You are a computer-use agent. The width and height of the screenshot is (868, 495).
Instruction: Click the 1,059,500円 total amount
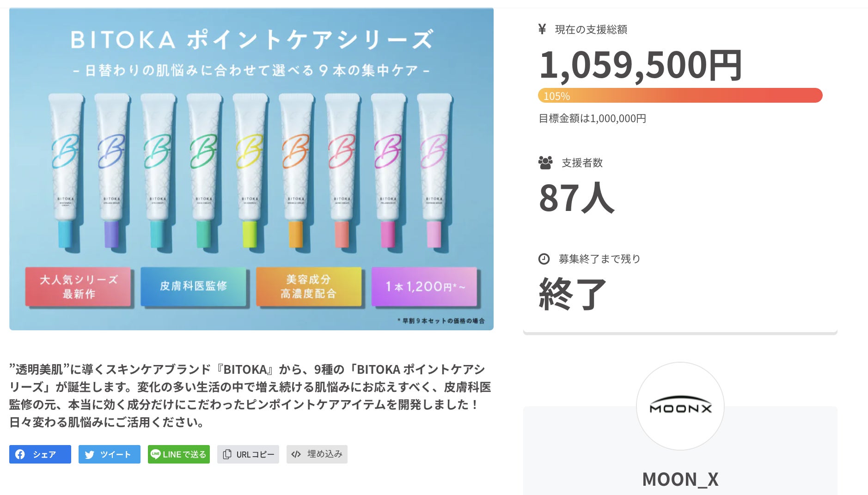(x=640, y=65)
